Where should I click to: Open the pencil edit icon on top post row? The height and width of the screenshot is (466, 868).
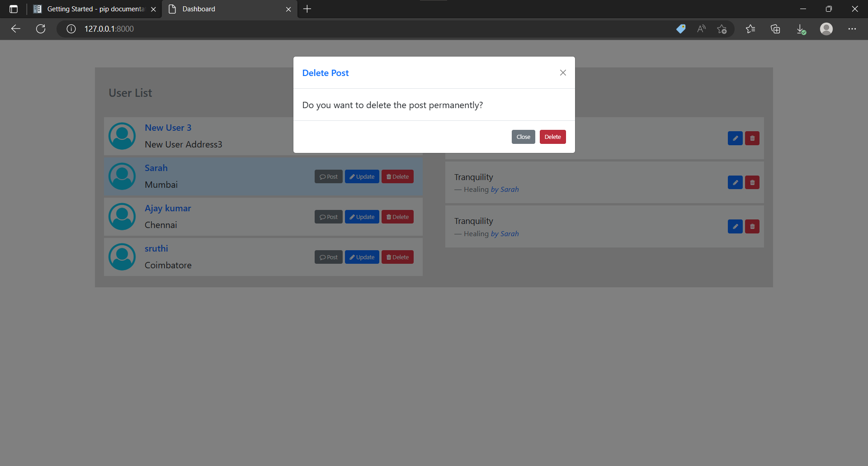point(735,138)
